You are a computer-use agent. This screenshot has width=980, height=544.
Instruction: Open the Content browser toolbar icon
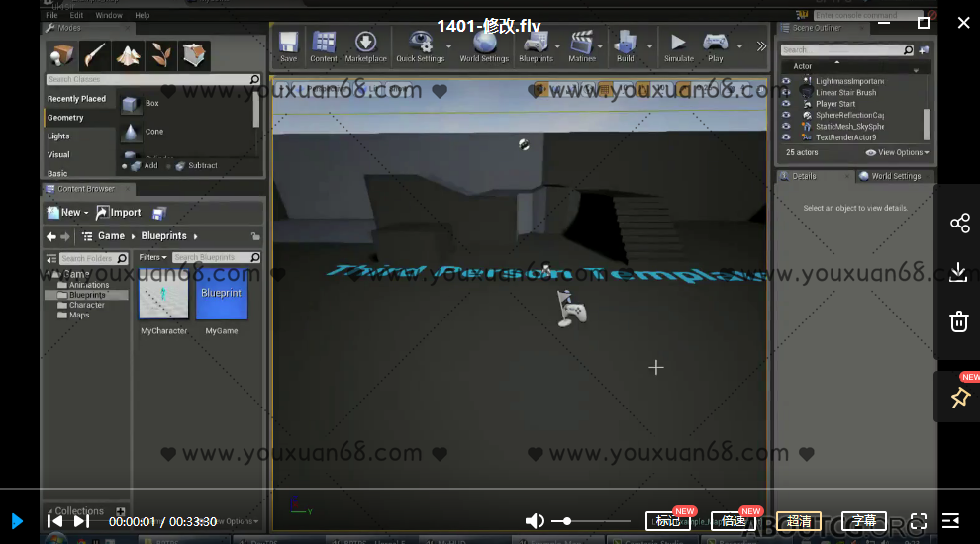point(323,46)
